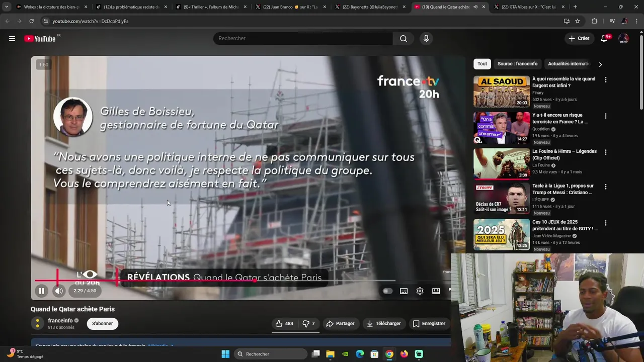Select the Actualités internationales chip

pos(569,64)
